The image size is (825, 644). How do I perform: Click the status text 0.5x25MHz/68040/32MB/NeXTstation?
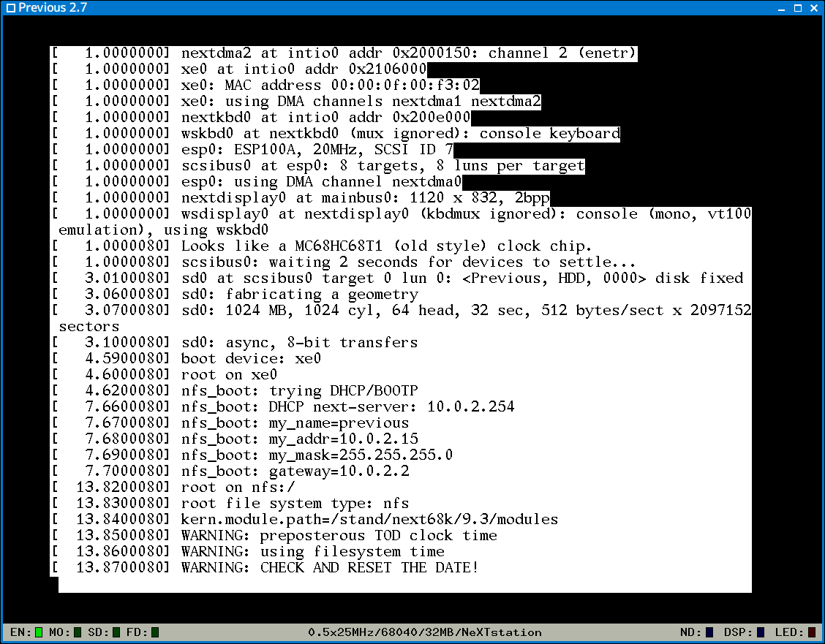point(425,632)
